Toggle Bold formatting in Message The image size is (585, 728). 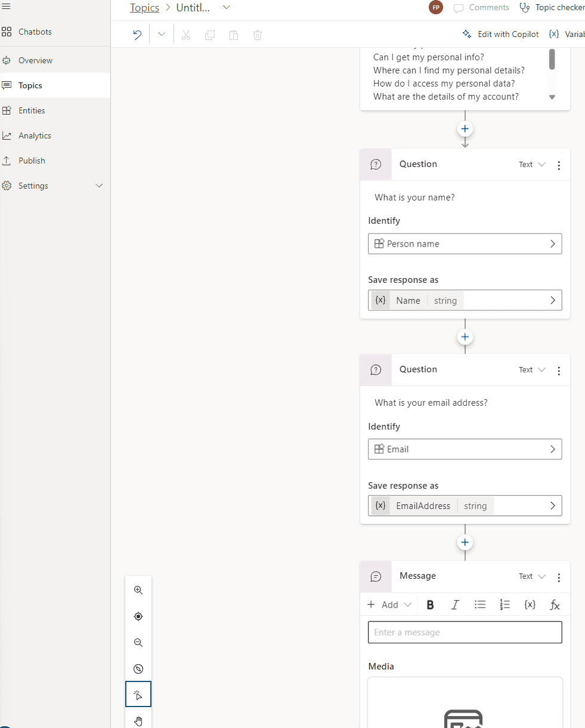(431, 604)
